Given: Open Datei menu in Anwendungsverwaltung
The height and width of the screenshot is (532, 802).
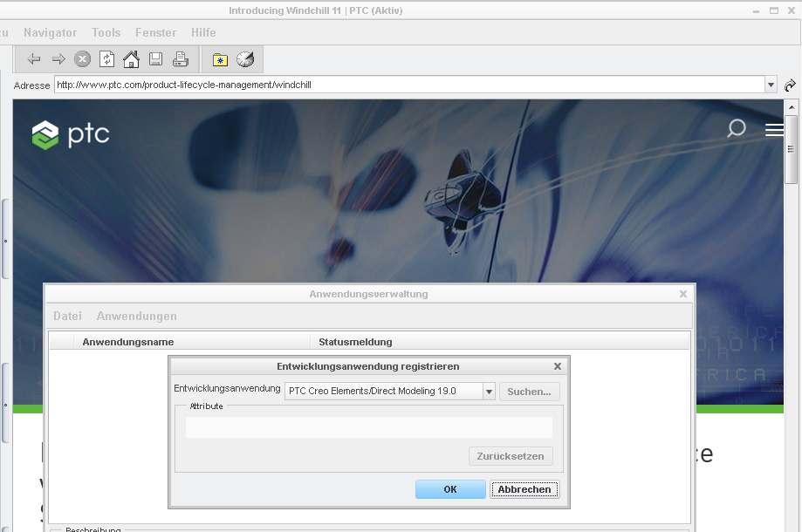Looking at the screenshot, I should (67, 317).
